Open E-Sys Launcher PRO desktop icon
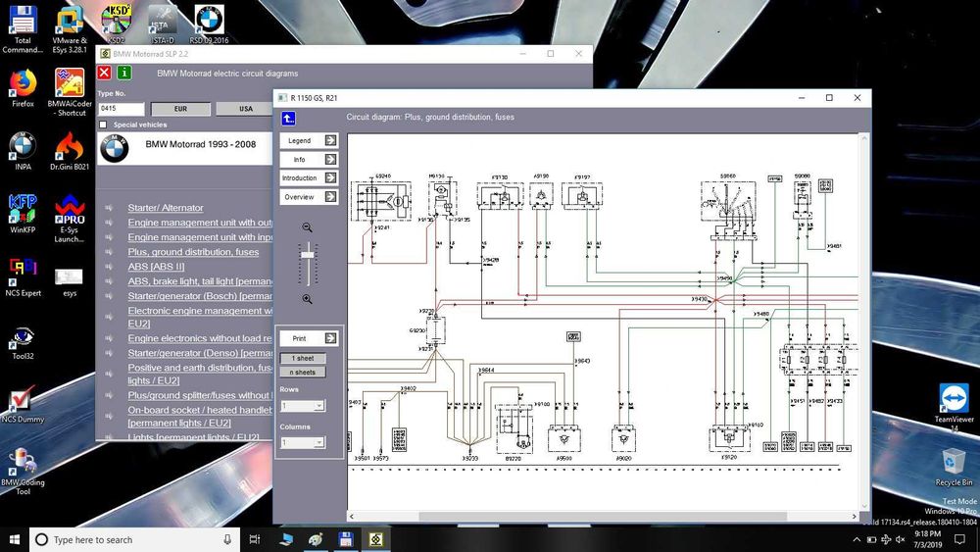The image size is (980, 552). [x=70, y=219]
